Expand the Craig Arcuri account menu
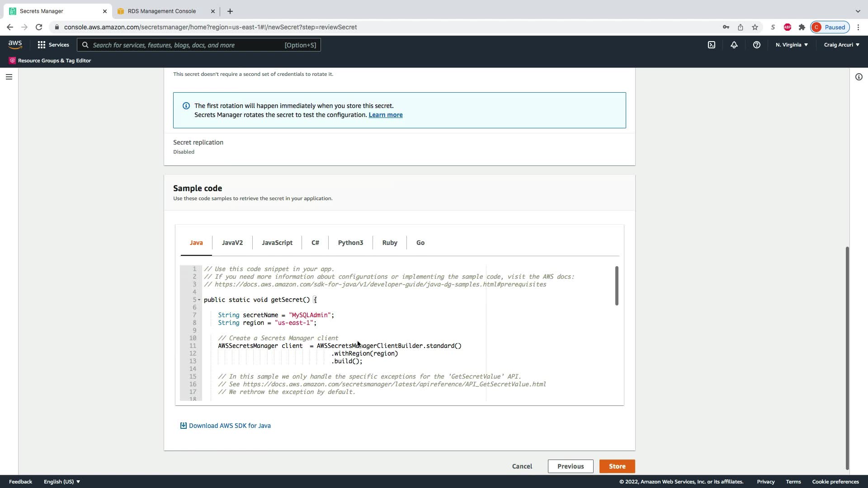This screenshot has height=488, width=868. [841, 45]
